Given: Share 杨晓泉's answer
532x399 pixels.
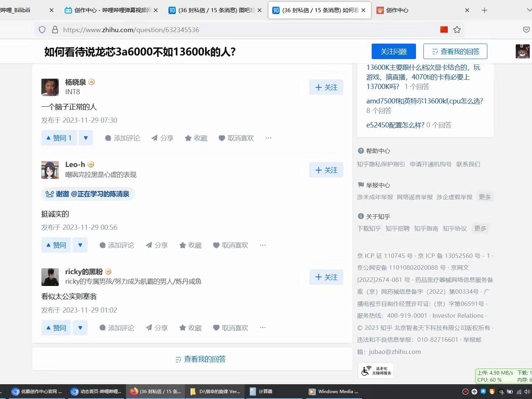Looking at the screenshot, I should coord(162,138).
